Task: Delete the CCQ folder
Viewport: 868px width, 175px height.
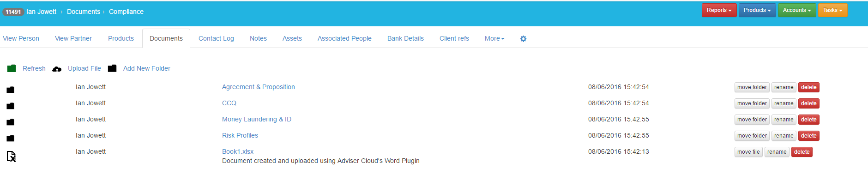Action: point(808,103)
